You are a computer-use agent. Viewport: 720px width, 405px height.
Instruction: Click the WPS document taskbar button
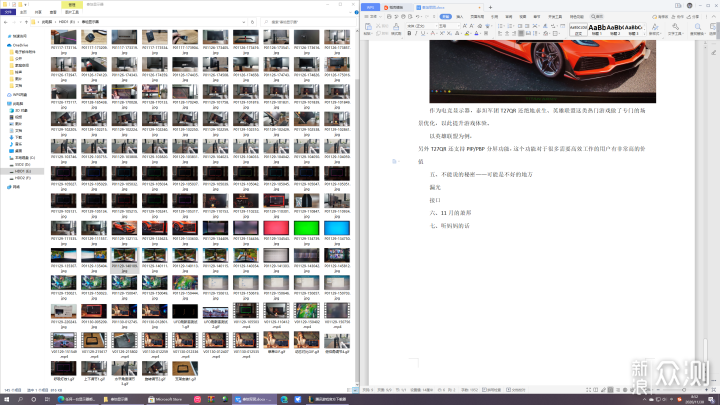pos(255,399)
